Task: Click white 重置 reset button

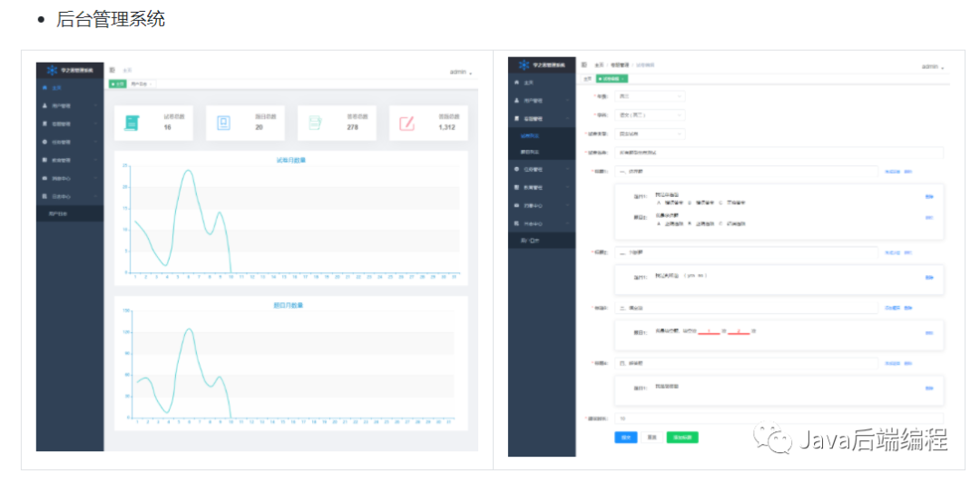Action: 652,438
